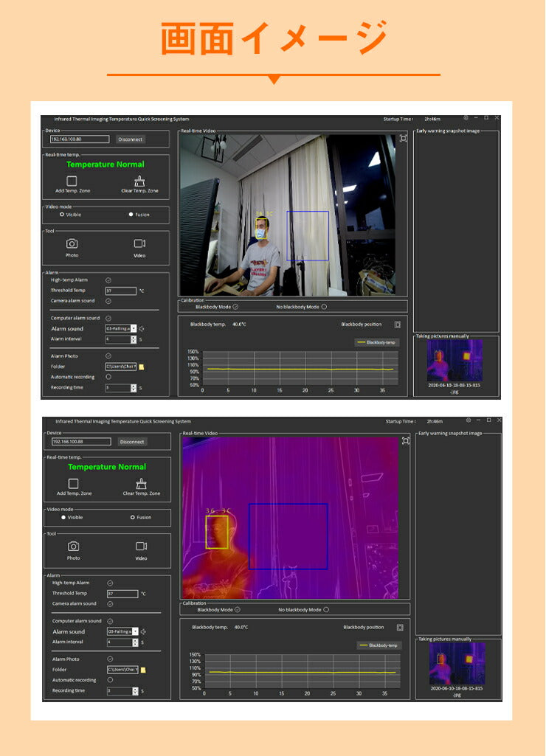Click Threshold Temp field in thermal-view window
Viewport: 546px width, 756px height.
tap(122, 593)
